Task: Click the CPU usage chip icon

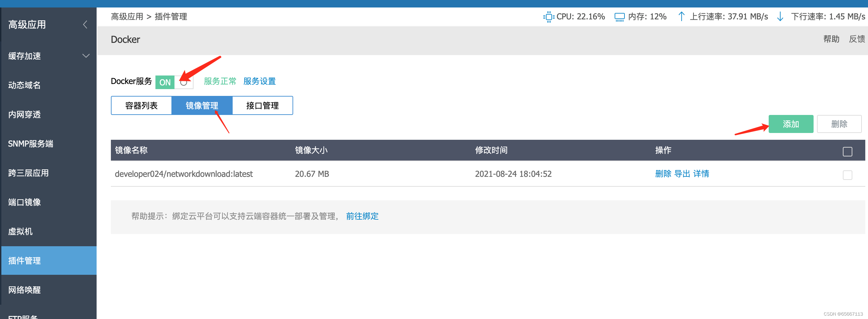Action: point(549,17)
